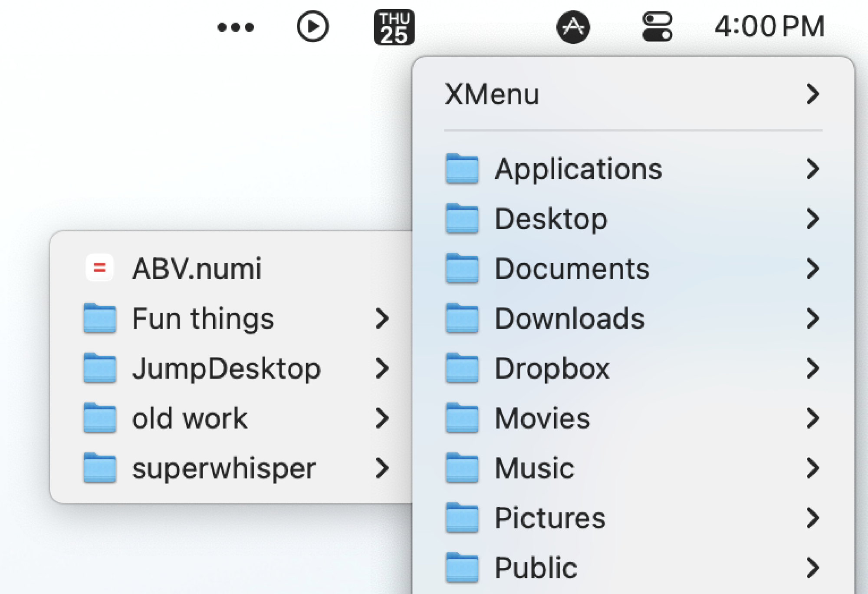Click the Public folder icon
This screenshot has height=594, width=868.
click(462, 568)
